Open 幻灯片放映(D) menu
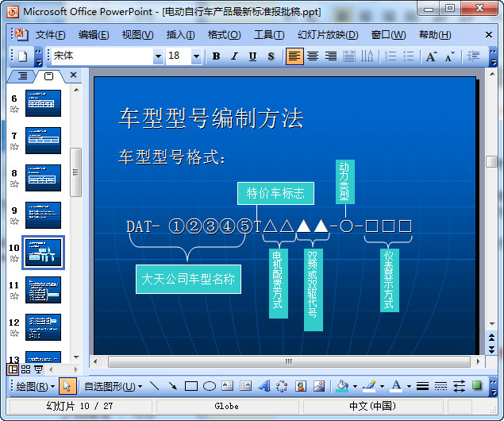Viewport: 504px width, 421px height. 328,35
